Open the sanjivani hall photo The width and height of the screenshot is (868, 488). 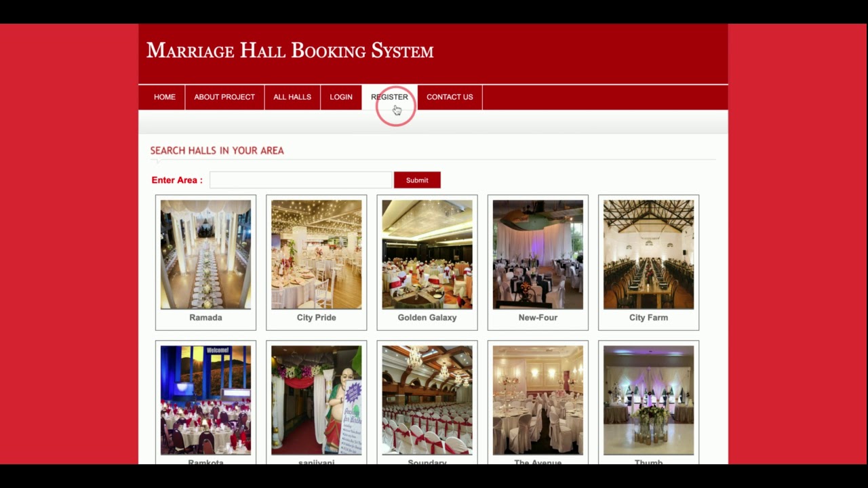316,400
